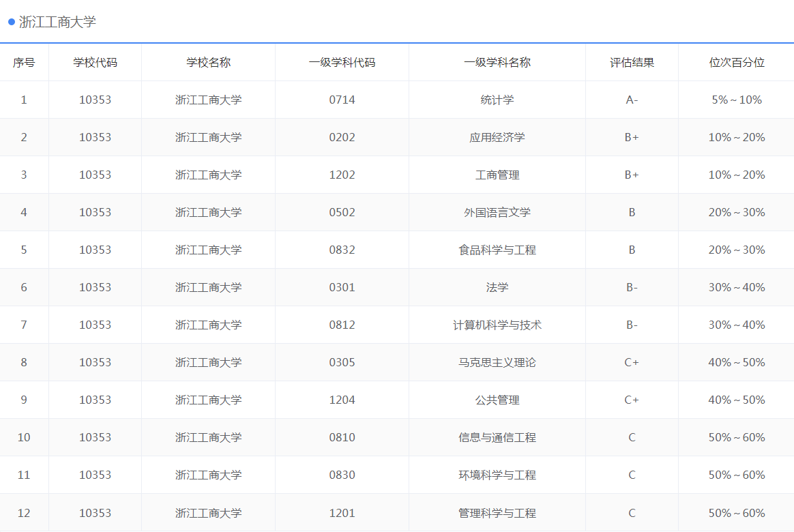Viewport: 794px width, 532px height.
Task: Click subject code 0830
Action: coord(342,474)
